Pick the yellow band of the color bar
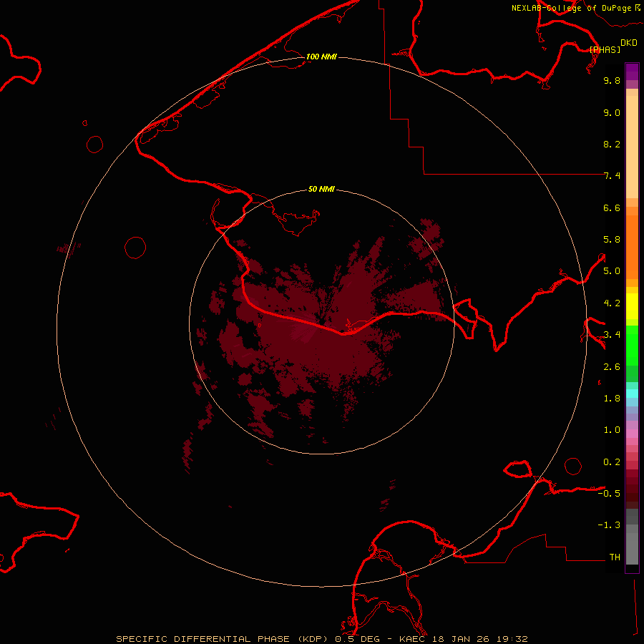Screen dimensions: 644x644 coord(632,306)
